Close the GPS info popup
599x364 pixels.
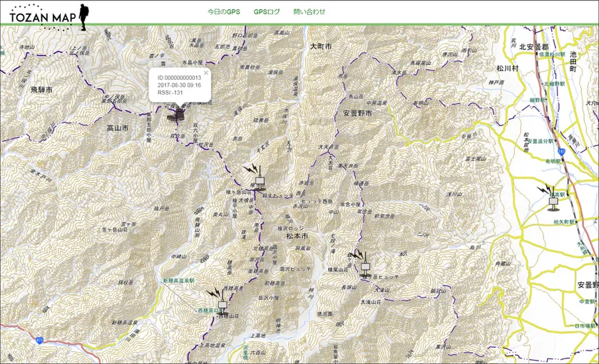pyautogui.click(x=205, y=72)
